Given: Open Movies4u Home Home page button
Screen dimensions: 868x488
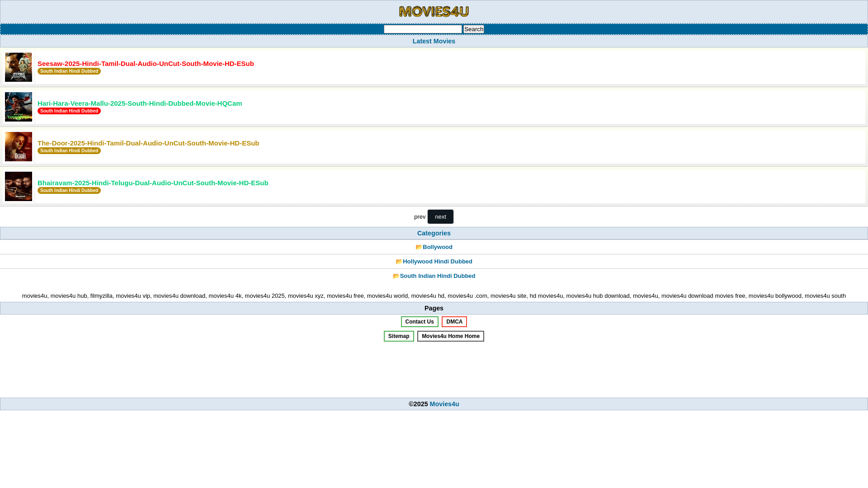Looking at the screenshot, I should pyautogui.click(x=450, y=336).
